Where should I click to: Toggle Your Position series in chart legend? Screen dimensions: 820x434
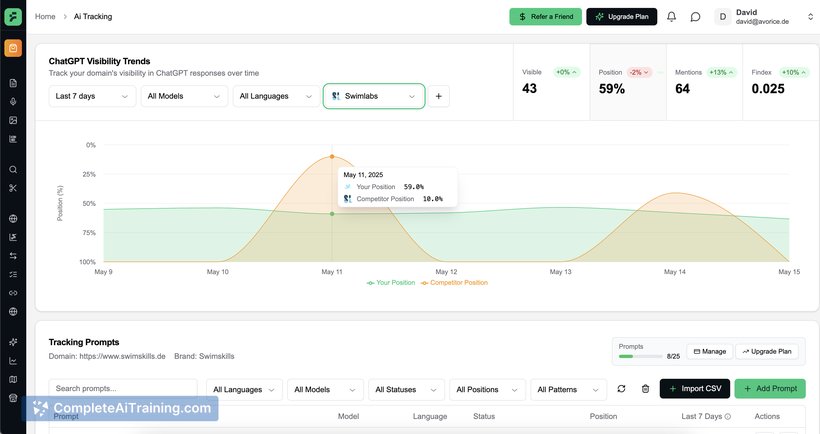coord(391,283)
